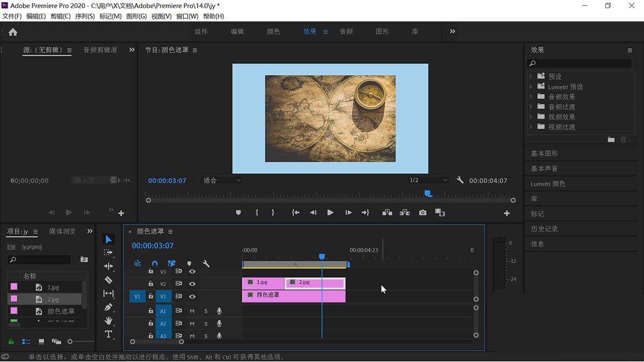This screenshot has width=644, height=362.
Task: Open the 序列(S) menu
Action: coord(85,16)
